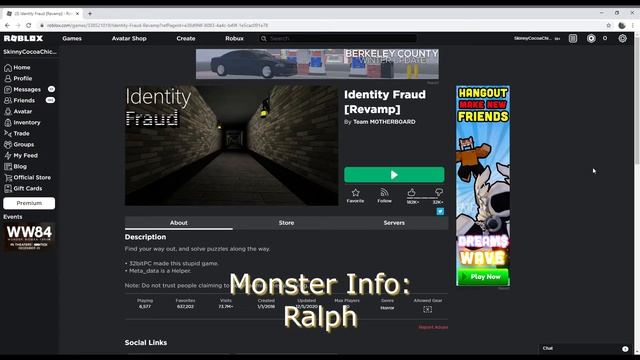Image resolution: width=640 pixels, height=360 pixels.
Task: Click Play Now on the Dreams Wave ad
Action: tap(483, 277)
